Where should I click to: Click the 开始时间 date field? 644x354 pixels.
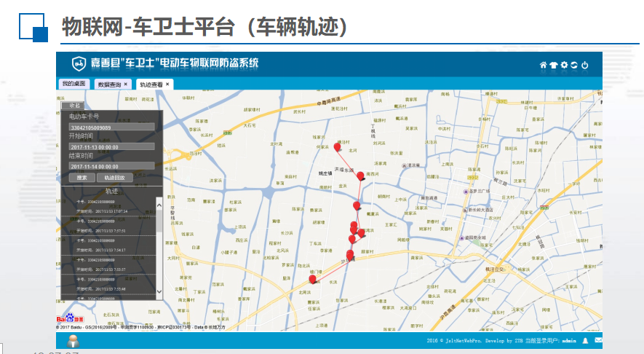[111, 146]
